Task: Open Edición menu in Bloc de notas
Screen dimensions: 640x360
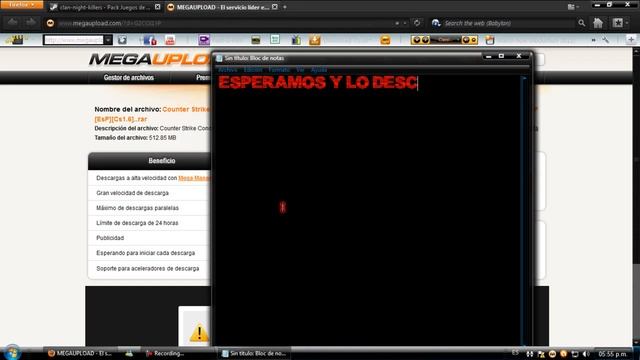Action: coord(253,70)
